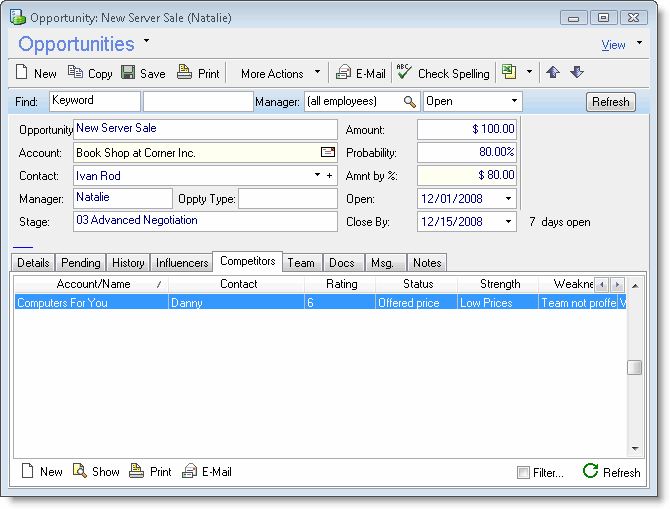
Task: Click the Show icon in bottom bar
Action: tap(80, 471)
